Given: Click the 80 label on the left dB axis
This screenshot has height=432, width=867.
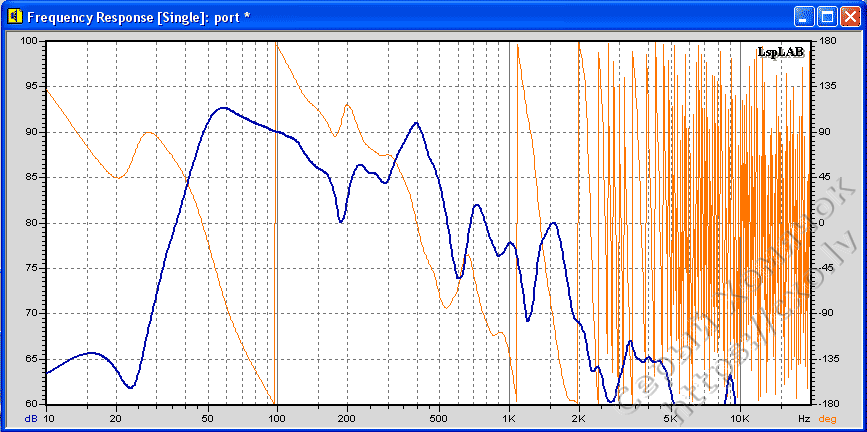Looking at the screenshot, I should coord(31,222).
